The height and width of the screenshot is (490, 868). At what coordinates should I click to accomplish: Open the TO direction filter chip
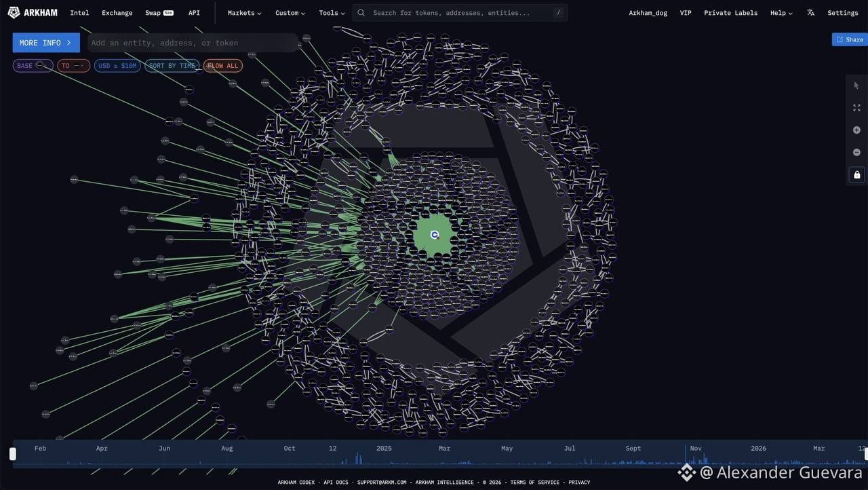tap(73, 66)
